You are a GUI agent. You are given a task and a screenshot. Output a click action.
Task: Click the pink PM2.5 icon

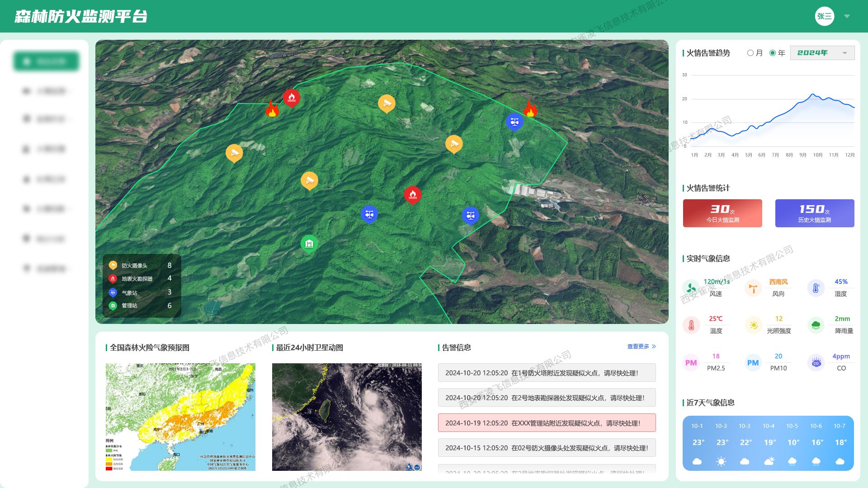click(x=691, y=362)
